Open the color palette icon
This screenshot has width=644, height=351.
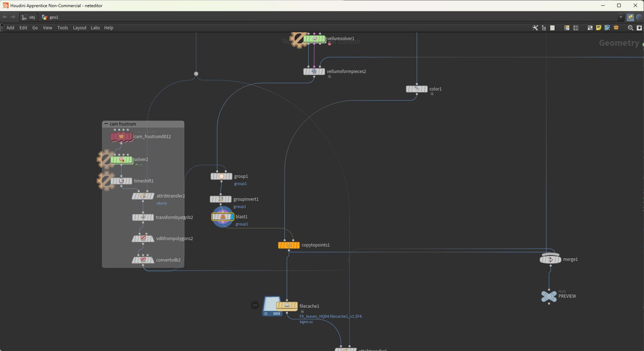pyautogui.click(x=567, y=28)
